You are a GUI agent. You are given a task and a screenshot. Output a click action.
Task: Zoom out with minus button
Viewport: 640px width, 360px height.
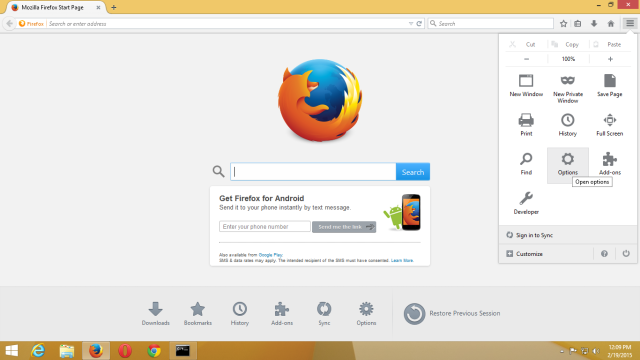click(x=527, y=59)
